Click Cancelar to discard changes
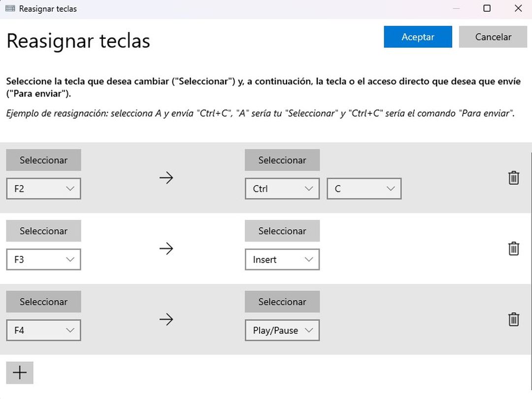This screenshot has height=399, width=532. point(493,37)
